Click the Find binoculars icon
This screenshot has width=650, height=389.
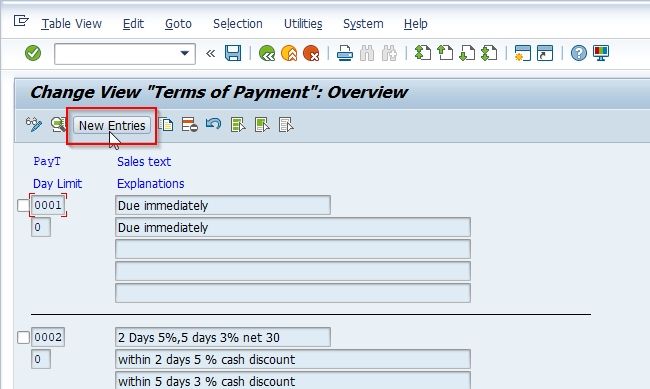click(x=367, y=53)
